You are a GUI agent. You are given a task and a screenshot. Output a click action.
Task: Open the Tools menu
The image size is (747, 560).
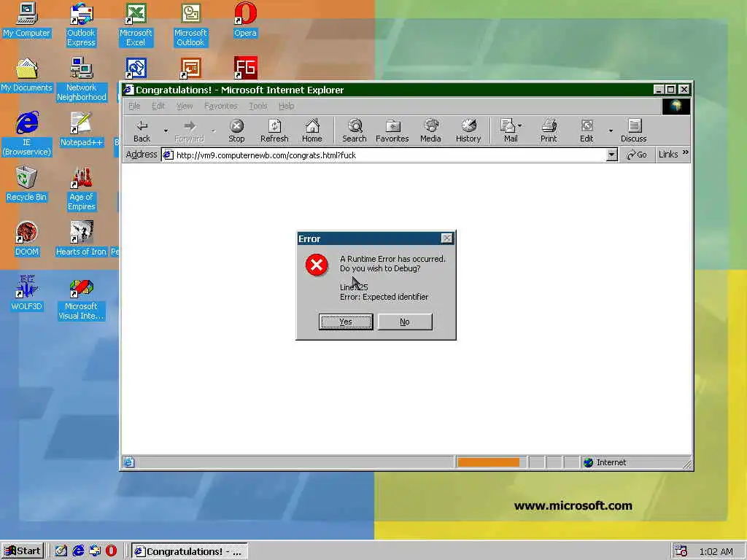tap(258, 106)
